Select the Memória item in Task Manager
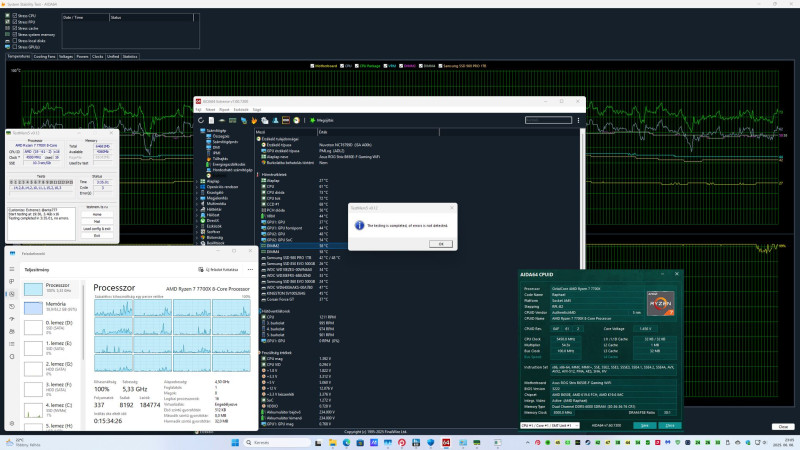 [53, 306]
